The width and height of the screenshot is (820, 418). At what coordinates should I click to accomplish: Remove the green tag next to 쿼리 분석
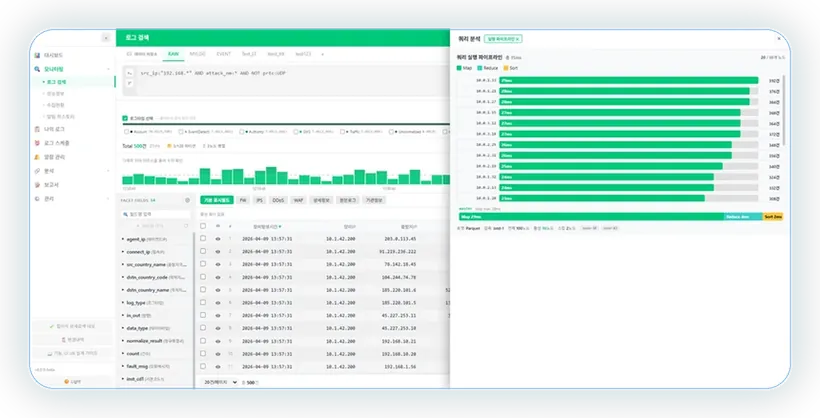tap(517, 39)
